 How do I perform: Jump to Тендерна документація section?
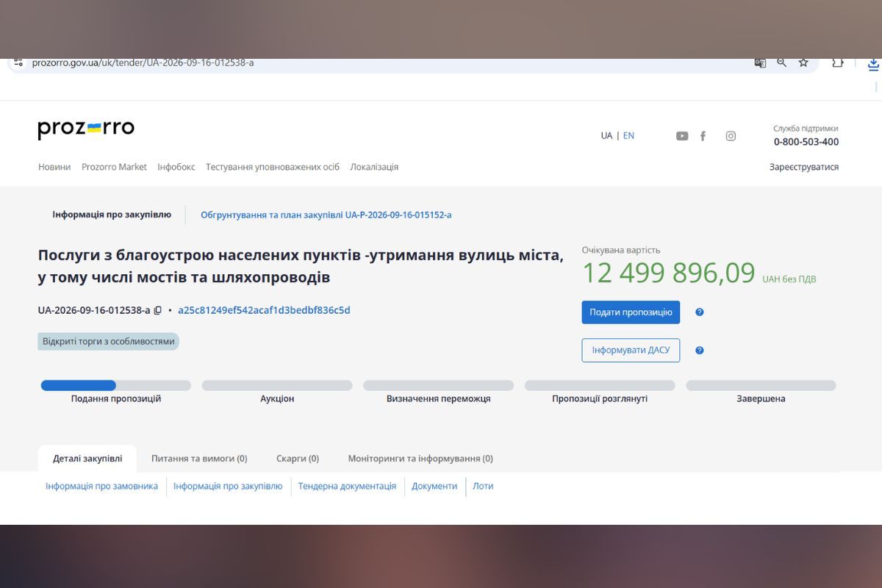tap(347, 487)
